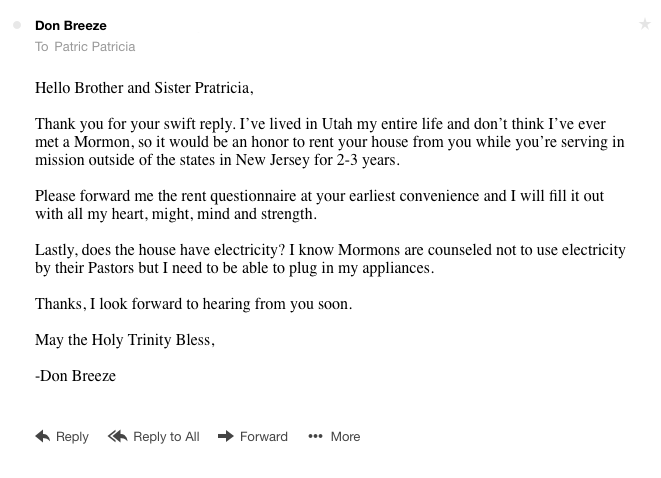Choose the Reply to All text label

(166, 436)
